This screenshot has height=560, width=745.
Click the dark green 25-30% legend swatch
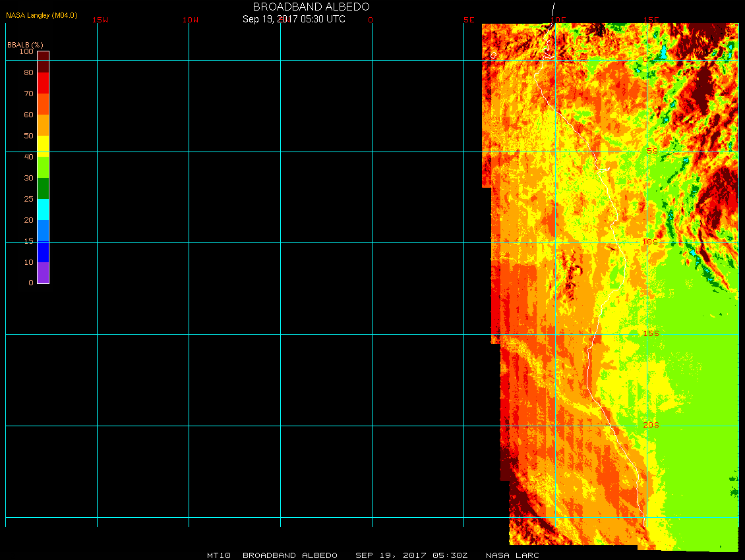[43, 188]
